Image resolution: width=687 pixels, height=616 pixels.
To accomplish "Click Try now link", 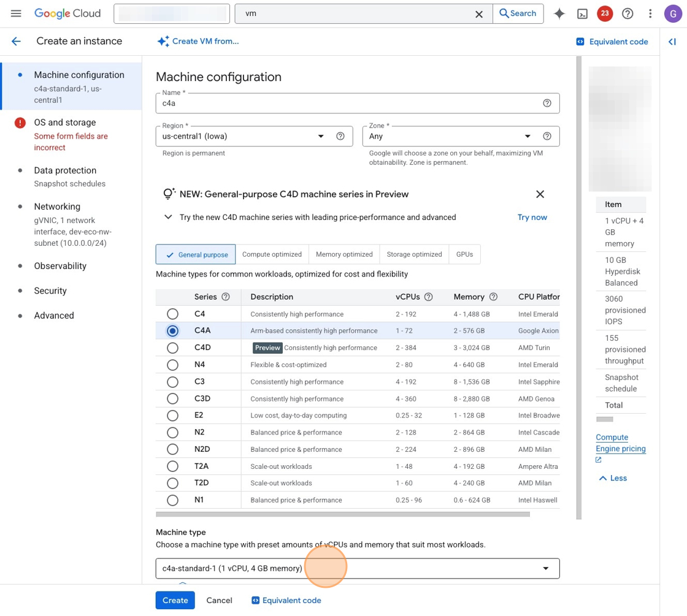I will (x=532, y=217).
